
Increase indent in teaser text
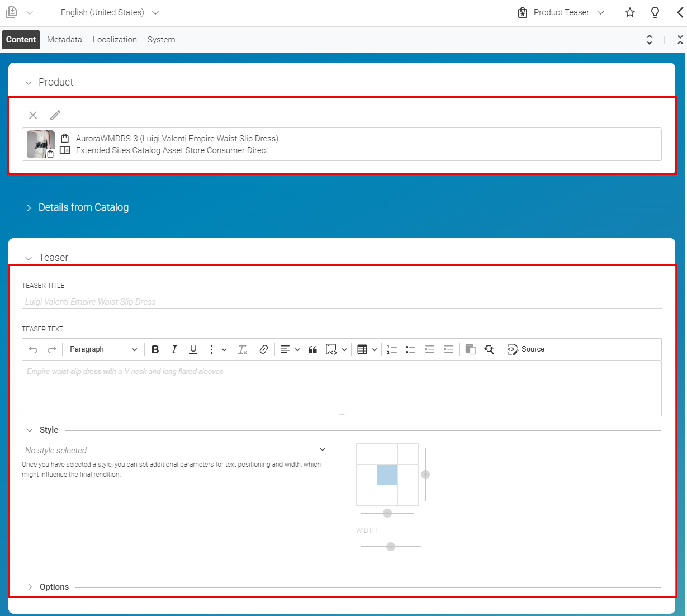[448, 349]
